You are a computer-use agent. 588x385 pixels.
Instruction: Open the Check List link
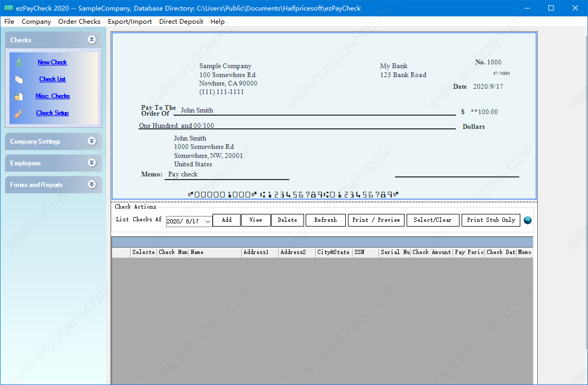[52, 79]
